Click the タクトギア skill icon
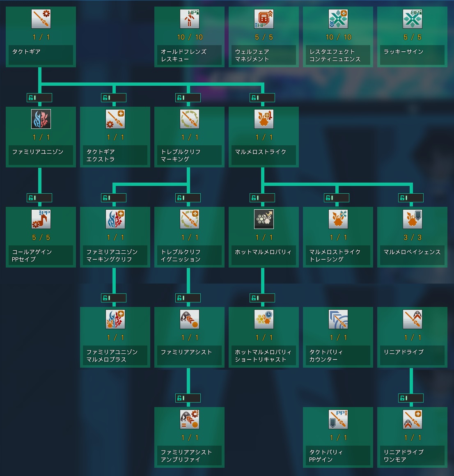Image resolution: width=454 pixels, height=476 pixels. click(x=41, y=19)
